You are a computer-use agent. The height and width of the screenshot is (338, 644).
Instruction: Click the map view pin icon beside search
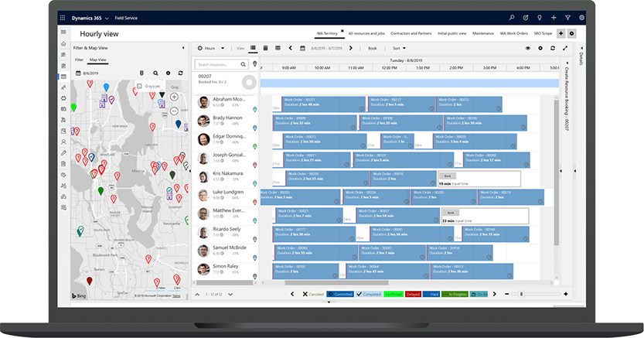pyautogui.click(x=255, y=64)
